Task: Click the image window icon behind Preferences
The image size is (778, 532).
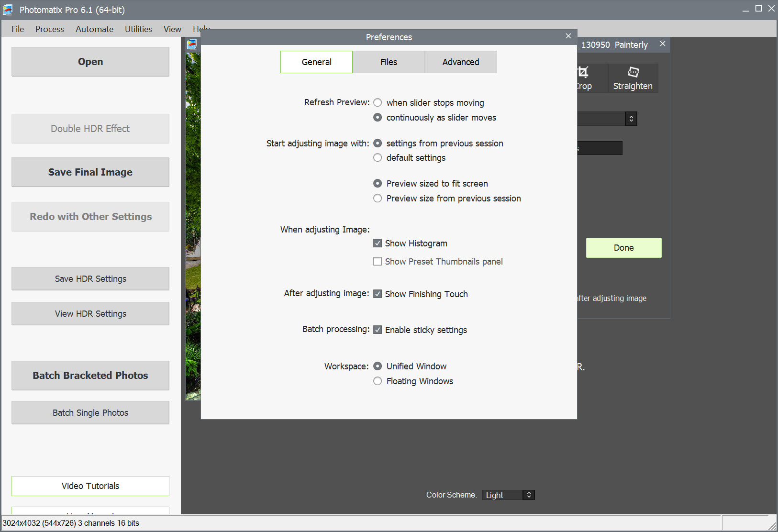Action: [192, 44]
